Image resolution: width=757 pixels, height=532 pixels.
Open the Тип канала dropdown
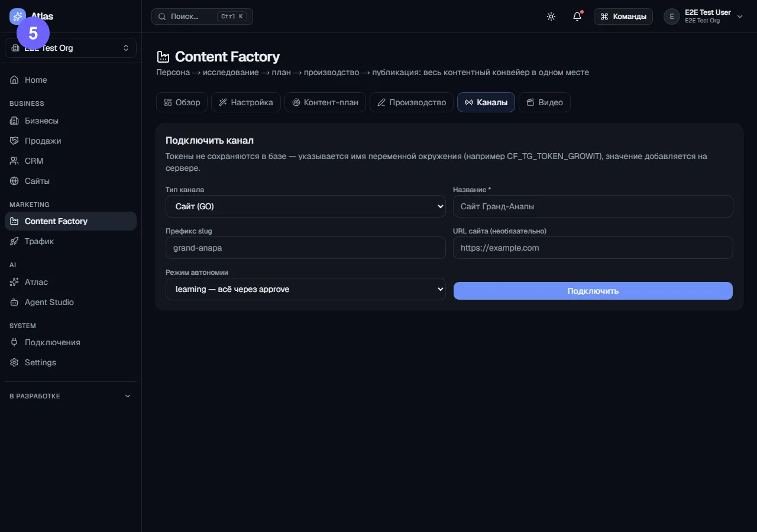click(305, 206)
